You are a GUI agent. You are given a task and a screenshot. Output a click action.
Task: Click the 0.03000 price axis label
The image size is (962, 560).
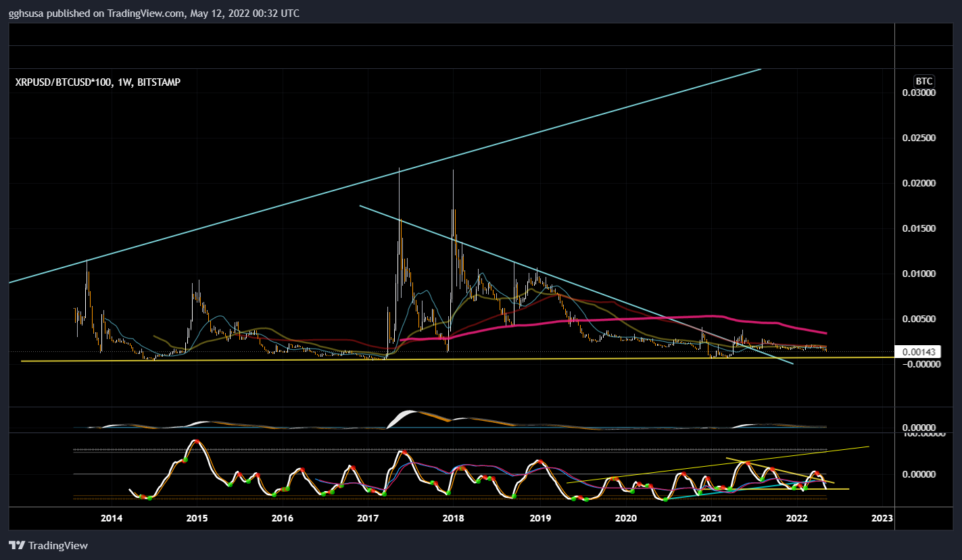919,93
